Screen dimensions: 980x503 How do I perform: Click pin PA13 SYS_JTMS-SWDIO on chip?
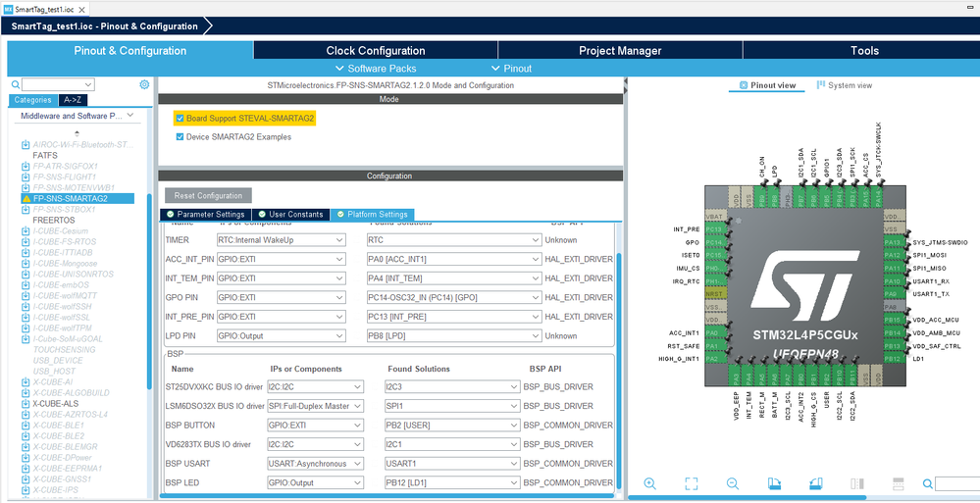(893, 242)
